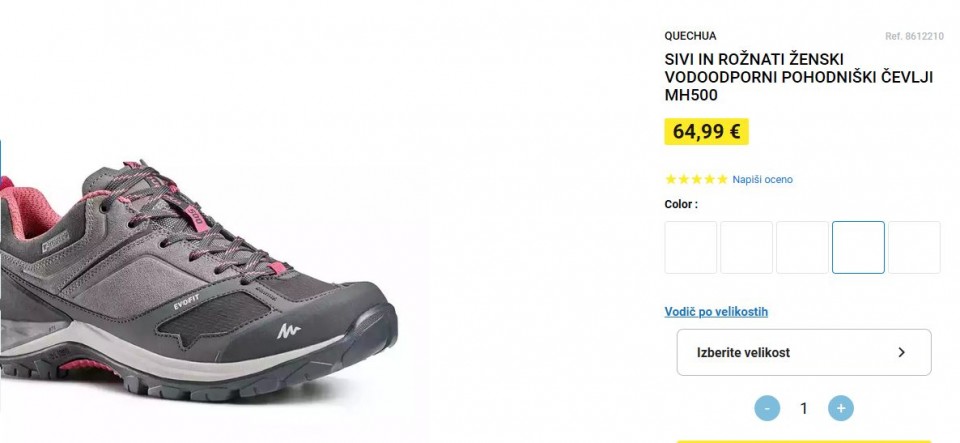The height and width of the screenshot is (443, 960).
Task: Click the first rating star
Action: (x=670, y=179)
